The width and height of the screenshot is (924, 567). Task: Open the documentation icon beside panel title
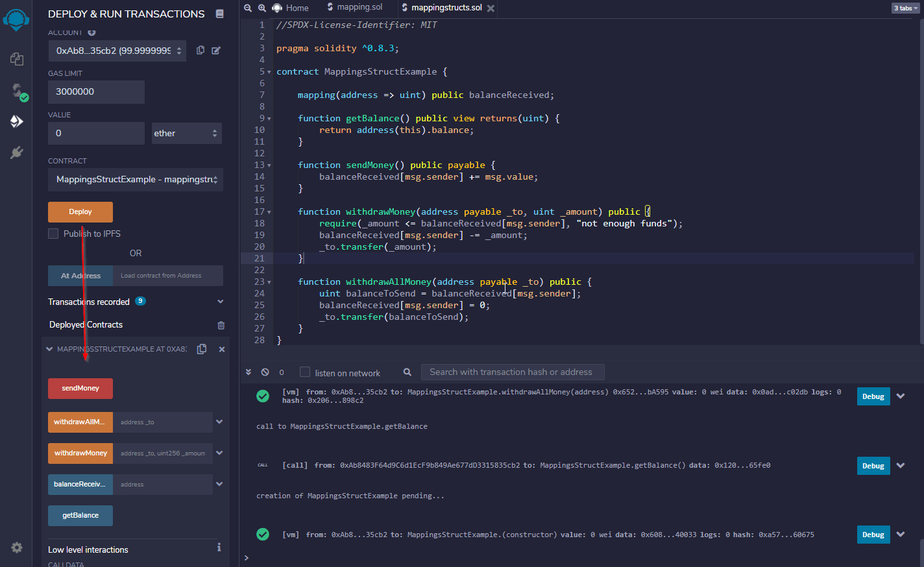point(219,14)
